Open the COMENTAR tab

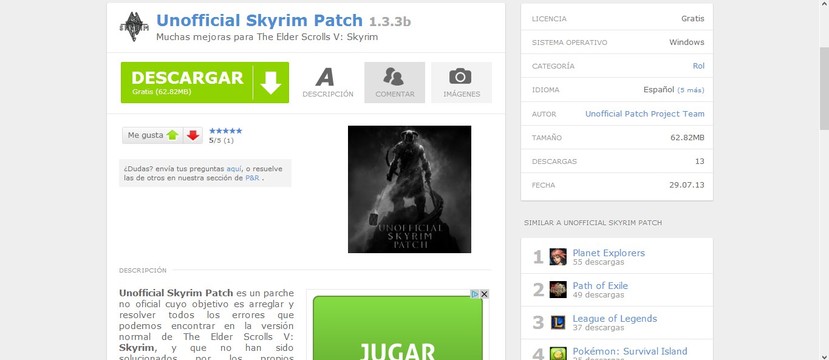[x=394, y=82]
